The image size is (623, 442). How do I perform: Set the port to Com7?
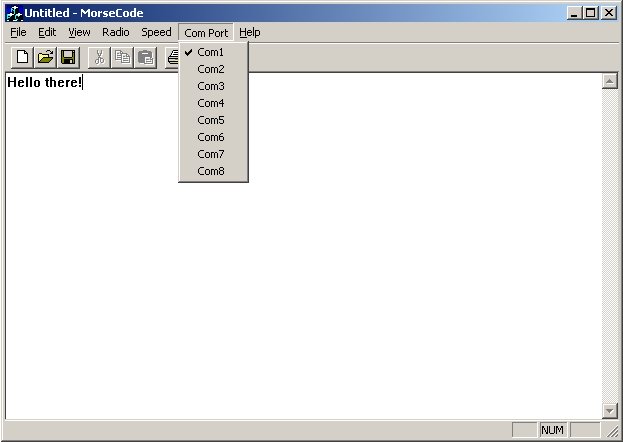[213, 154]
